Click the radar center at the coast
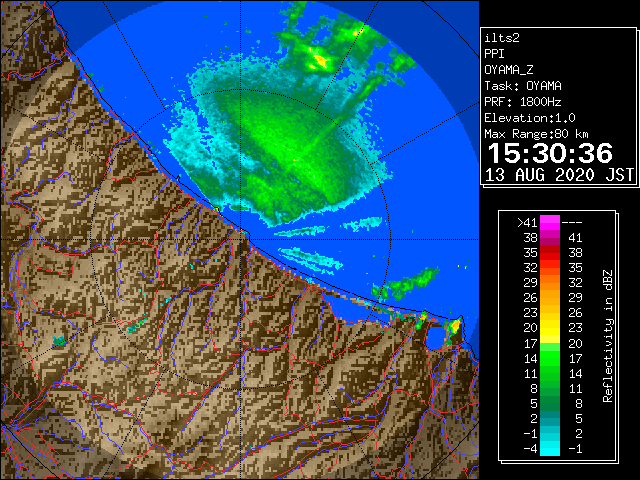The width and height of the screenshot is (640, 480). tap(240, 239)
